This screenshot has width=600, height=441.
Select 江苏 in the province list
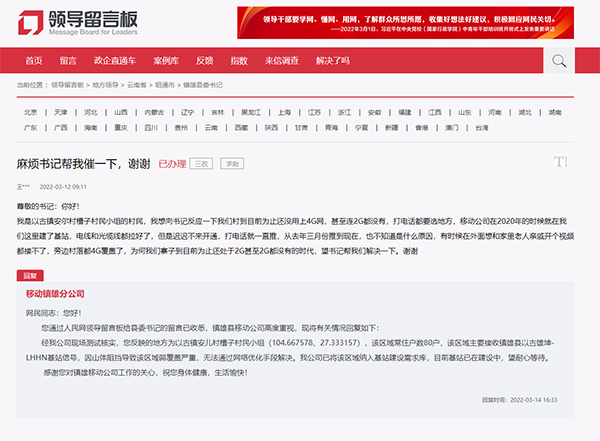click(x=315, y=112)
